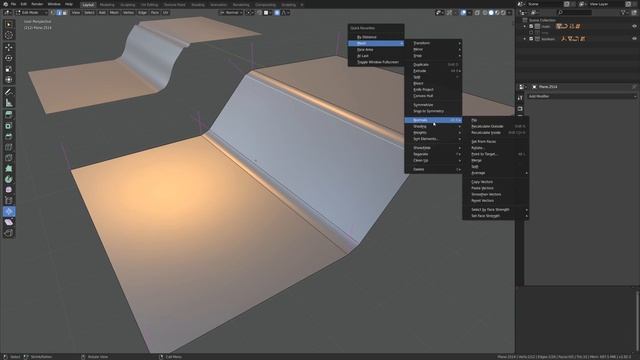Screen dimensions: 640x360
Task: Select the Shear tool
Action: (9, 222)
